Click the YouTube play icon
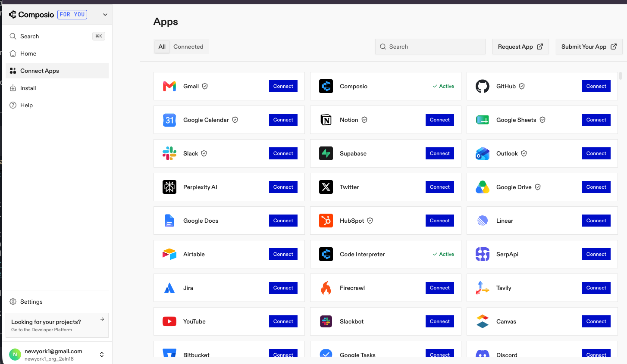This screenshot has height=364, width=627. 169,321
